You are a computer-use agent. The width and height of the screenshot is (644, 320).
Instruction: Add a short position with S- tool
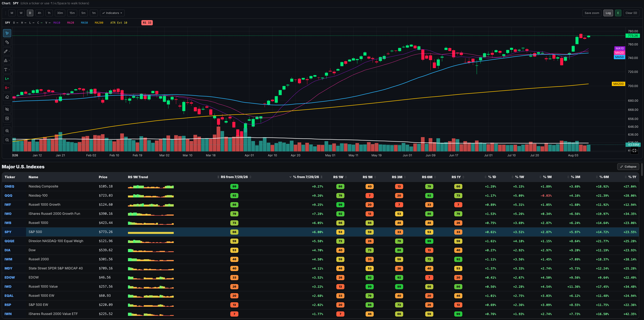(7, 88)
